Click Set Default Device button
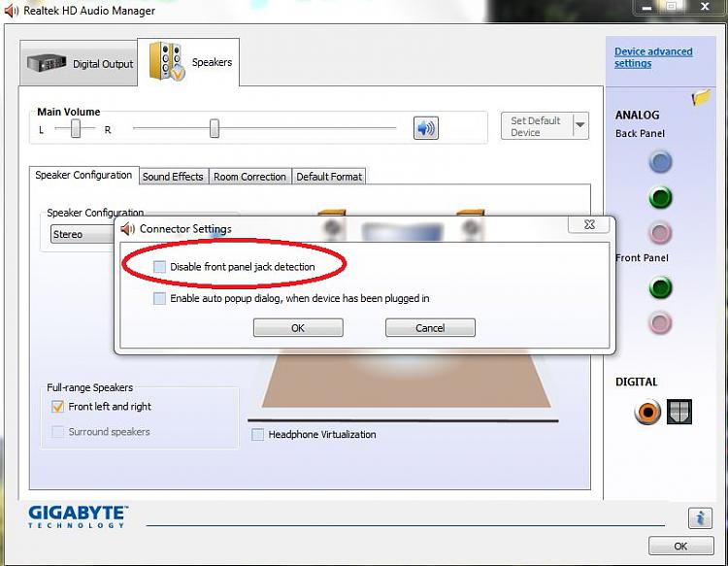728x566 pixels. (x=537, y=126)
